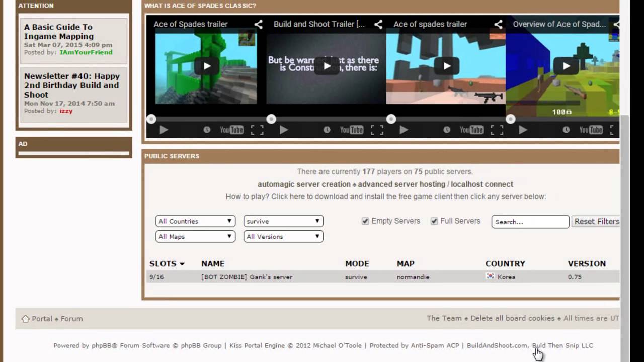This screenshot has height=362, width=644.
Task: Click Watch Later clock on first video
Action: point(207,130)
